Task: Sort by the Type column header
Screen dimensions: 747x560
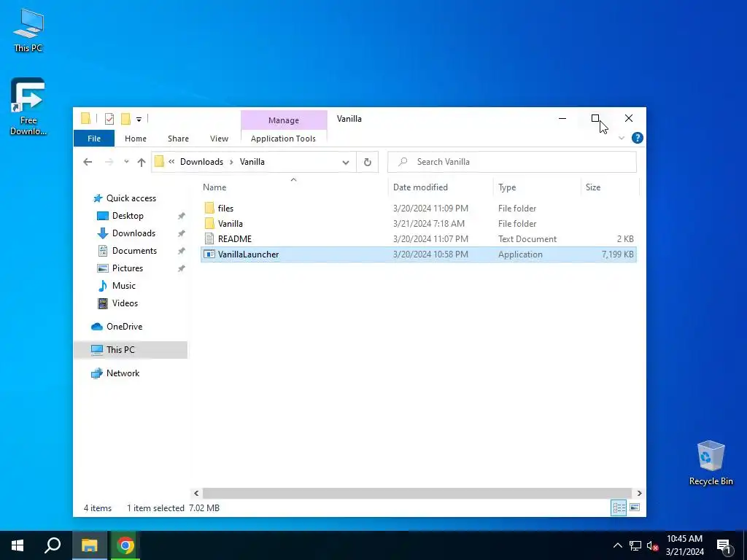Action: (x=538, y=187)
